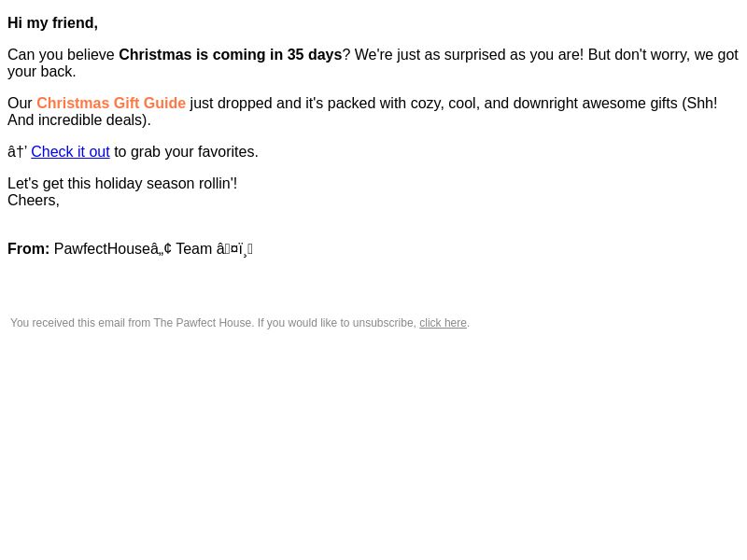Click "The Pawfect House" in footer
Image resolution: width=747 pixels, height=560 pixels.
(x=203, y=323)
